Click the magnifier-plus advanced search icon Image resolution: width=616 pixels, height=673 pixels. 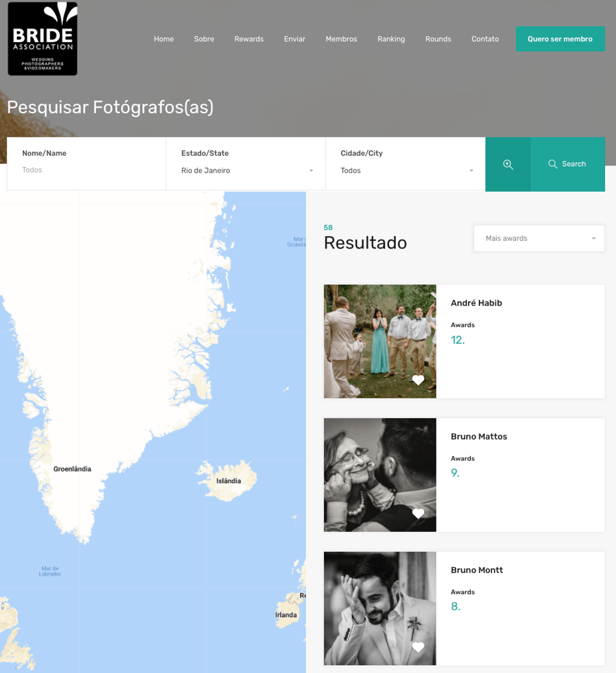click(508, 164)
